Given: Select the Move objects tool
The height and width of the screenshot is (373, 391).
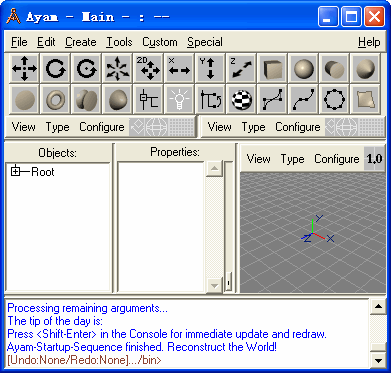Looking at the screenshot, I should 24,68.
